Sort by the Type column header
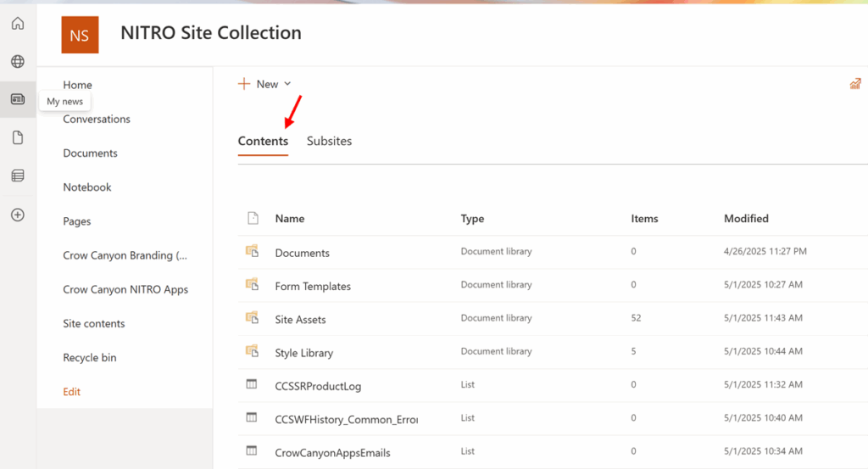This screenshot has height=469, width=868. [472, 219]
